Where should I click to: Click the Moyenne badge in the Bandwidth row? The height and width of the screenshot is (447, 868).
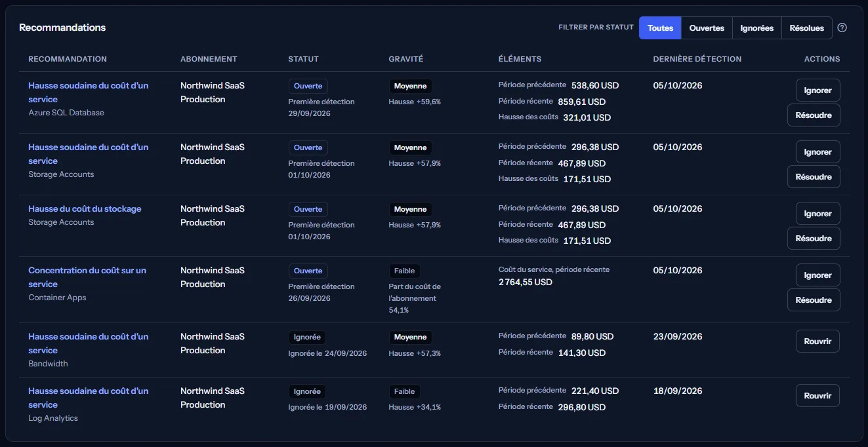(410, 337)
